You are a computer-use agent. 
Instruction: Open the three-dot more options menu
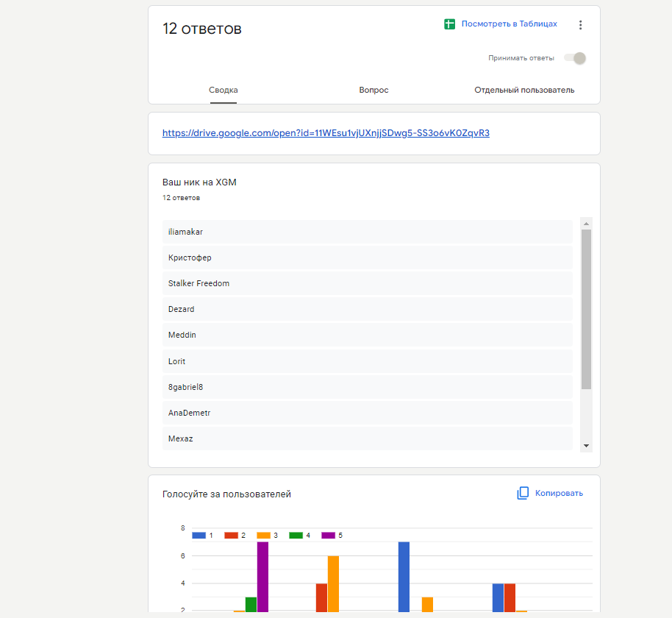point(580,25)
